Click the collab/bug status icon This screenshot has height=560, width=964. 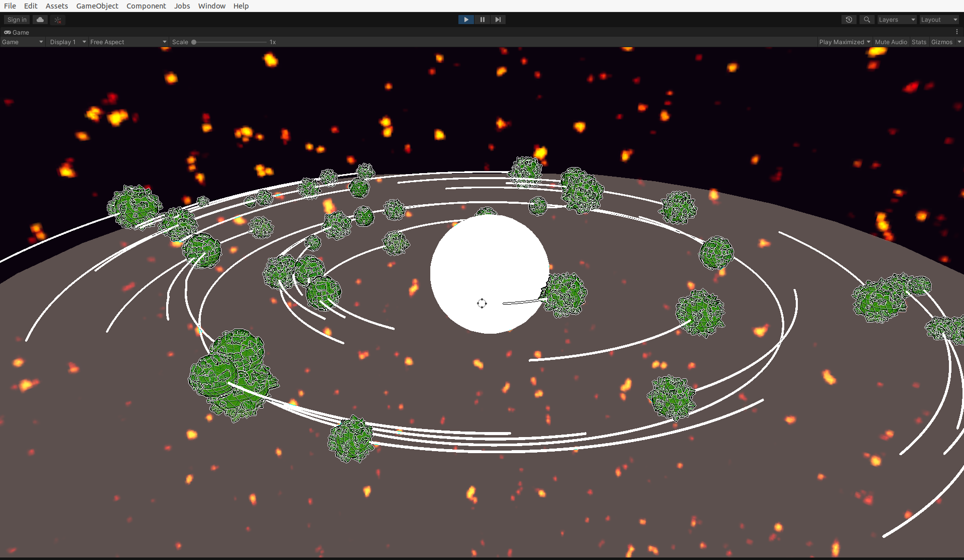point(58,20)
